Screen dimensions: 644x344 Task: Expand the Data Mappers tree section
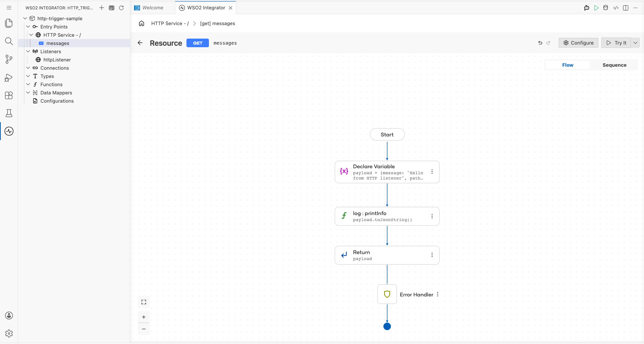[x=28, y=93]
